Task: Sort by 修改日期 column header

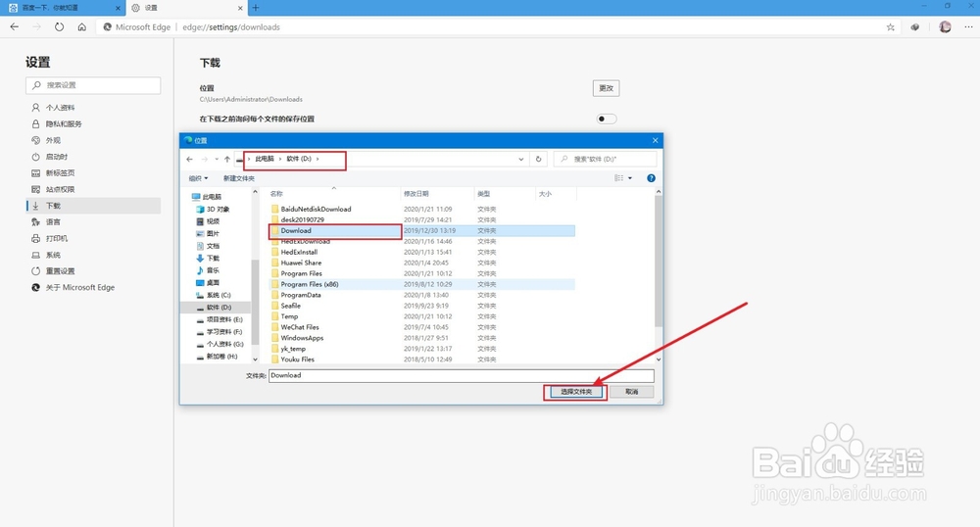Action: [x=437, y=194]
